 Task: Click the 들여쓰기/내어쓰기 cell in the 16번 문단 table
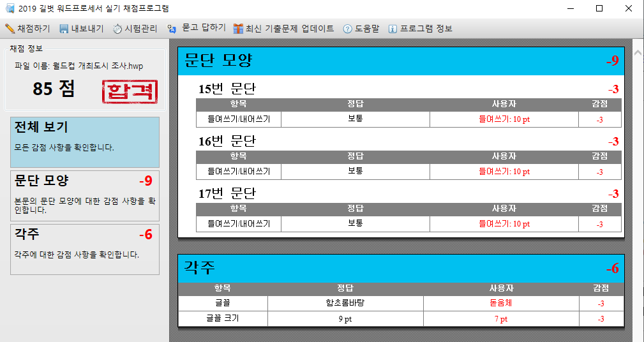(239, 172)
